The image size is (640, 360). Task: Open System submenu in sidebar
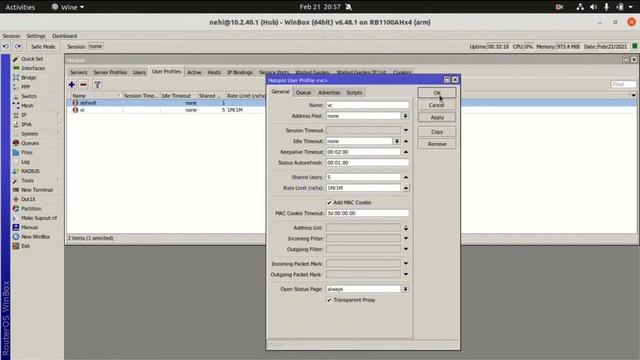(x=29, y=134)
